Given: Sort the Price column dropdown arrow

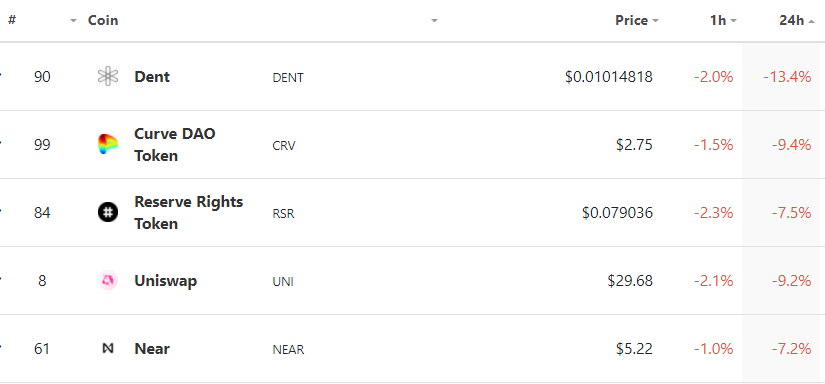Looking at the screenshot, I should (655, 21).
